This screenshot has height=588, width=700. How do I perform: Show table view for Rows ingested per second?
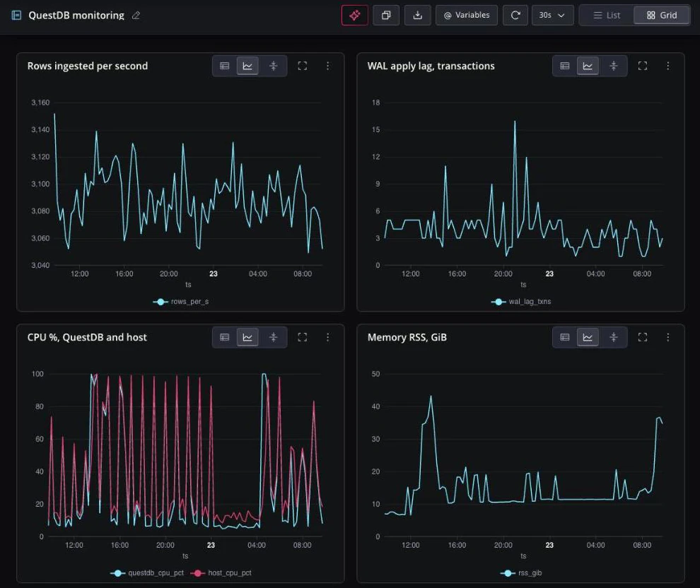(225, 66)
